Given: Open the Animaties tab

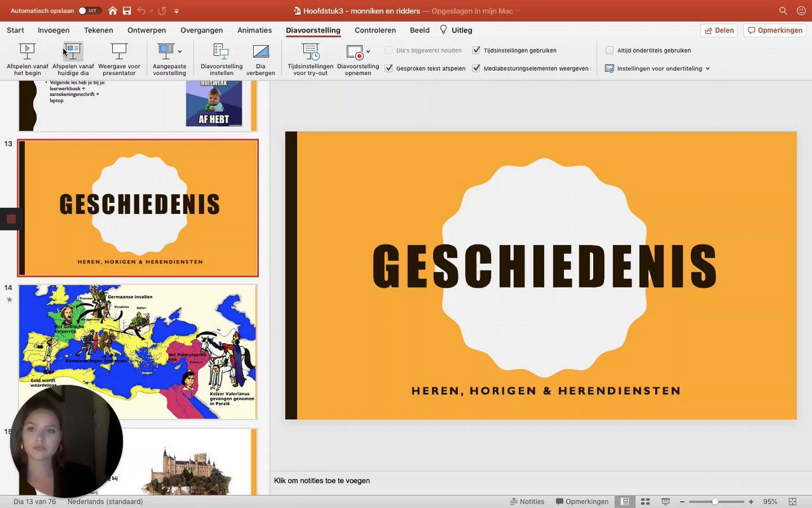Looking at the screenshot, I should (x=254, y=30).
